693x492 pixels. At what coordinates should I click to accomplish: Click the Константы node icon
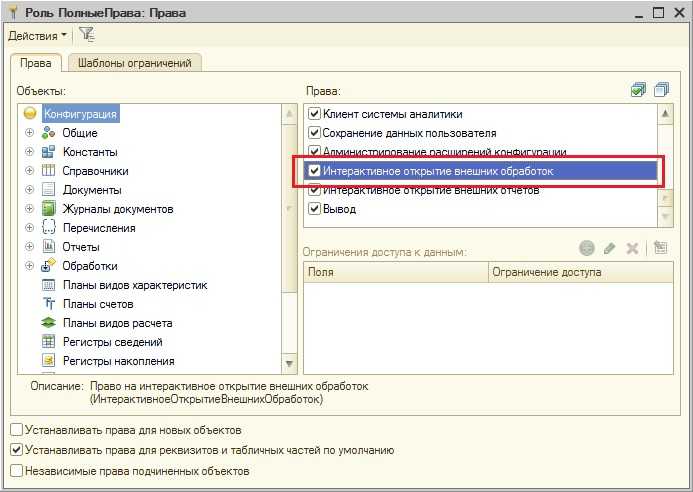point(48,152)
